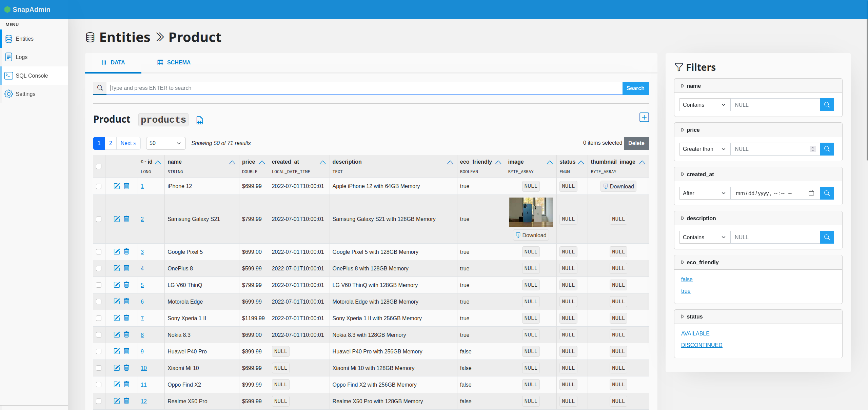Open SQL Console from sidebar
Screen dimensions: 868x410
(32, 76)
